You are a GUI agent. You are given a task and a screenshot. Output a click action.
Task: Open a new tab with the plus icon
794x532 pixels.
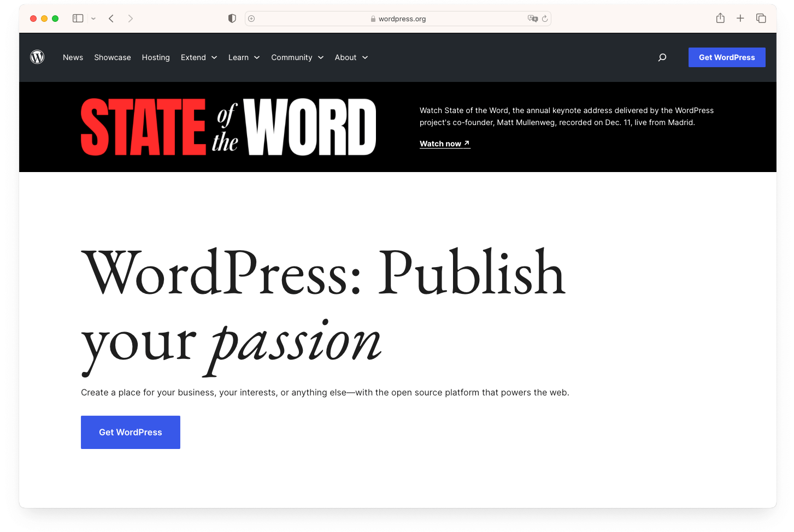(740, 18)
